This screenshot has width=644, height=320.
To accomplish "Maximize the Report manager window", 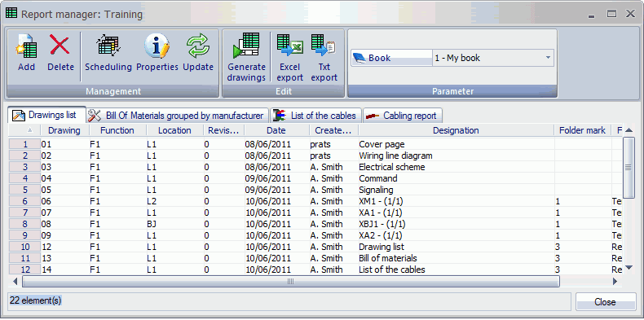I will 612,14.
